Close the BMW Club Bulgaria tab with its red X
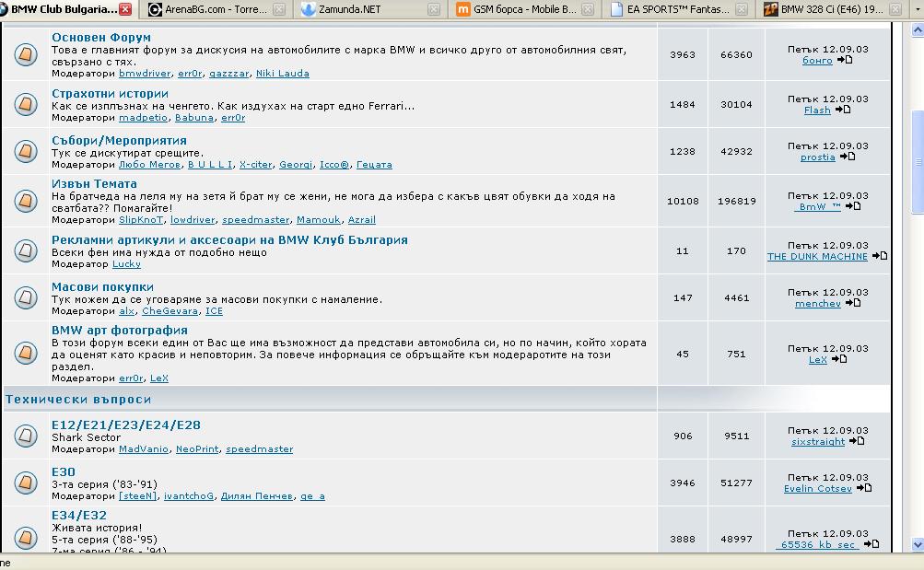This screenshot has width=924, height=570. coord(125,9)
